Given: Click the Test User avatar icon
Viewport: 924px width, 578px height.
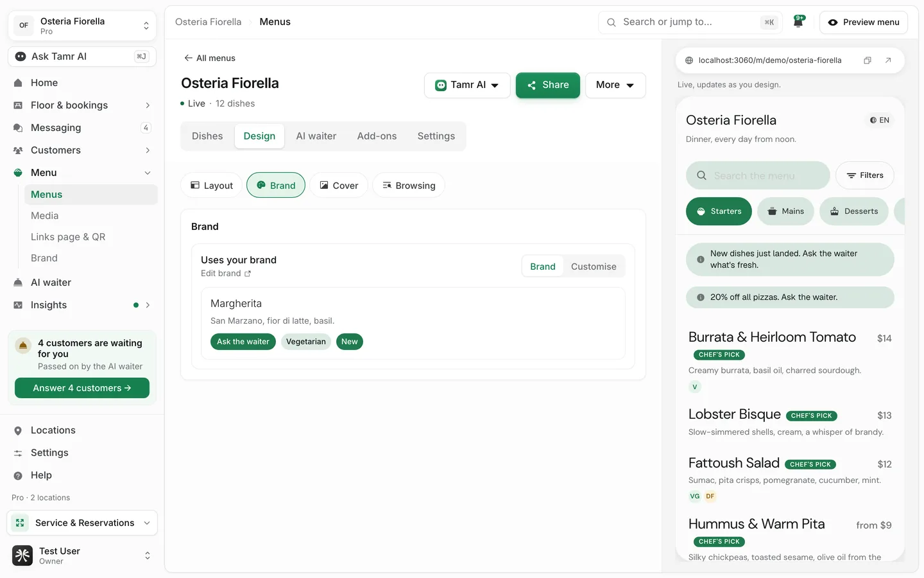Looking at the screenshot, I should point(22,556).
